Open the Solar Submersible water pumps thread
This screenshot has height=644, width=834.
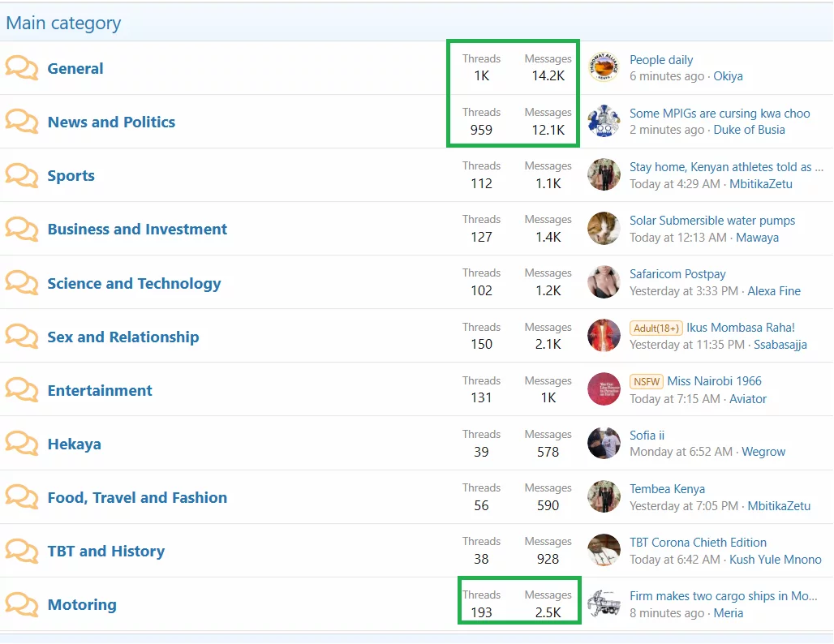pyautogui.click(x=712, y=221)
